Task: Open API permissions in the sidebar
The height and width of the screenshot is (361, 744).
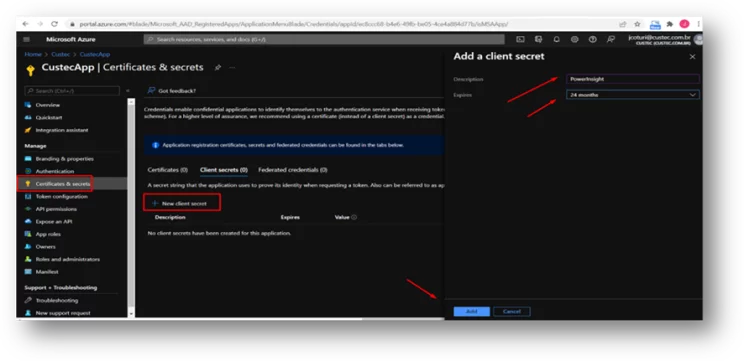Action: point(56,209)
